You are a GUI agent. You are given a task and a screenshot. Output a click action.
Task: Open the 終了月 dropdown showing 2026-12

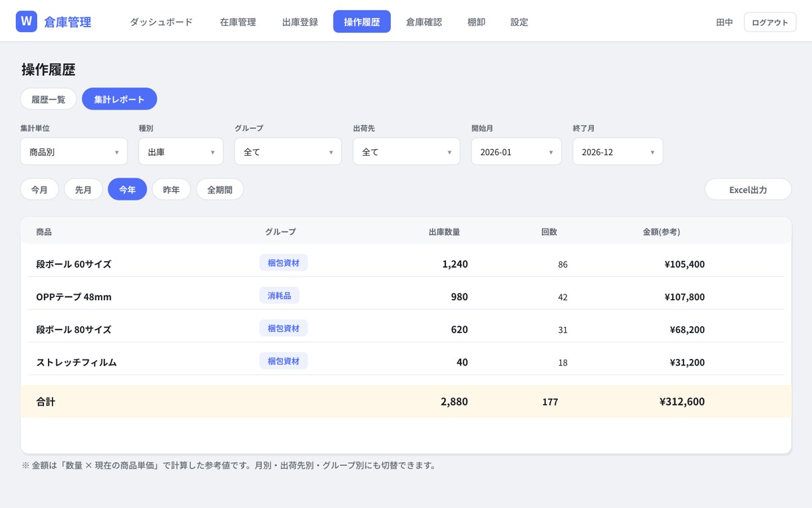(618, 152)
